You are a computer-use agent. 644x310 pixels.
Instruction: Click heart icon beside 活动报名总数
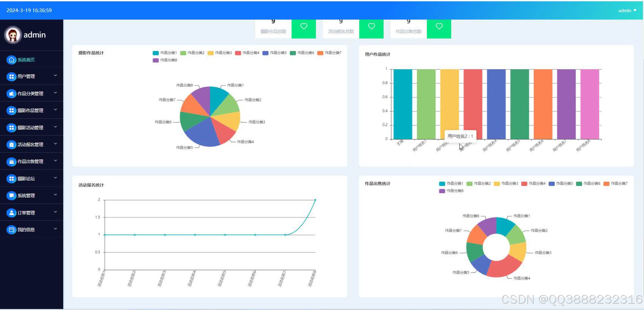point(371,26)
